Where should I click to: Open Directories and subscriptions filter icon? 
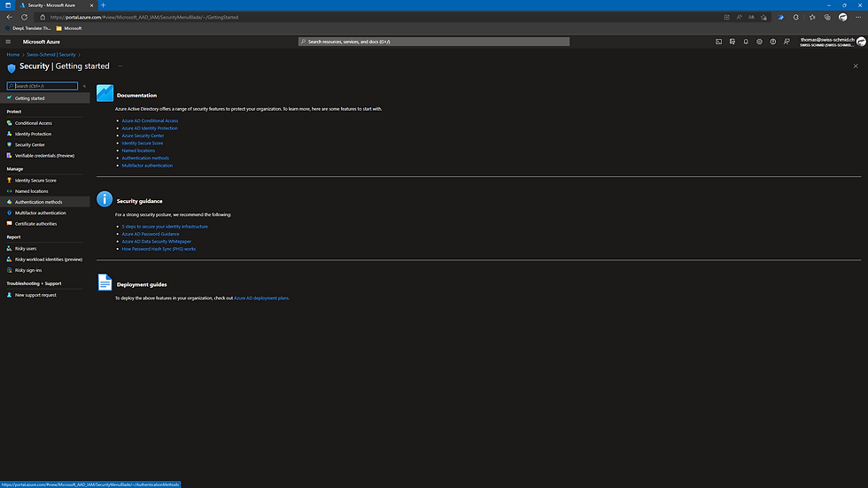pos(732,42)
